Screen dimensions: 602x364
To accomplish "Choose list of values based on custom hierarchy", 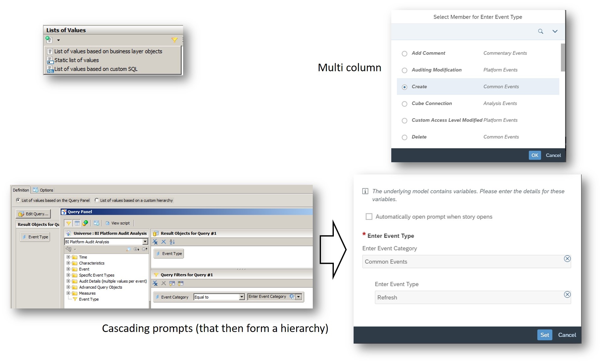I will coord(97,200).
